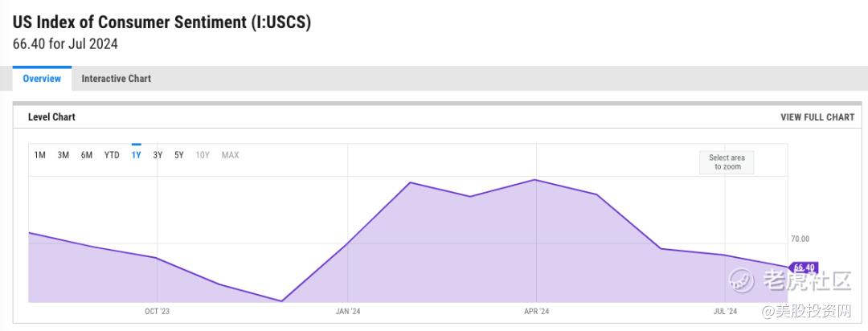Image resolution: width=868 pixels, height=331 pixels.
Task: Switch to the Interactive Chart tab
Action: pyautogui.click(x=117, y=79)
